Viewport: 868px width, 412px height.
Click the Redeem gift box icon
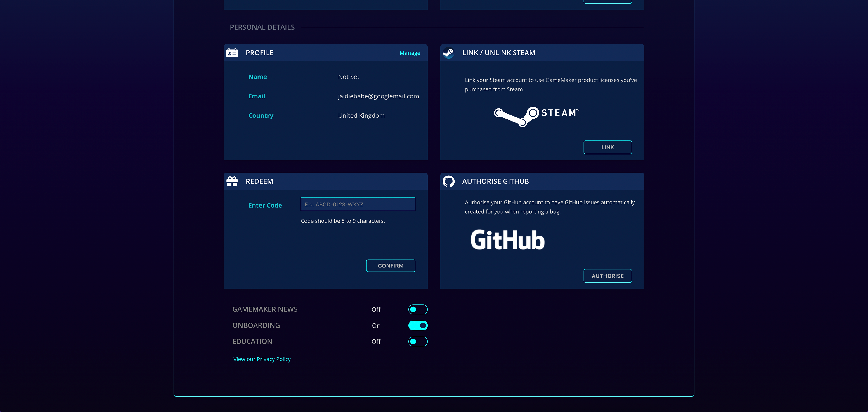coord(232,181)
